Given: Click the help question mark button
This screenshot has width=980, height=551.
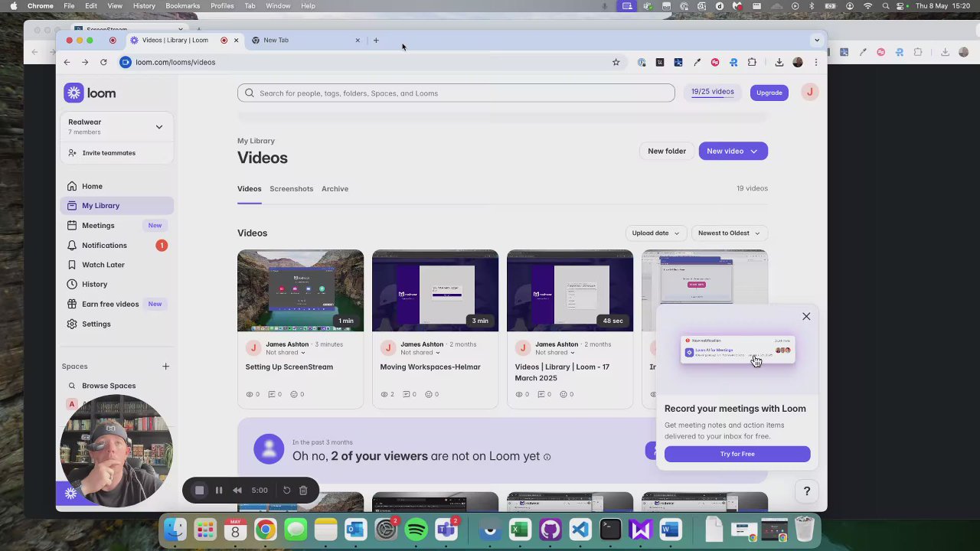Looking at the screenshot, I should [x=806, y=491].
